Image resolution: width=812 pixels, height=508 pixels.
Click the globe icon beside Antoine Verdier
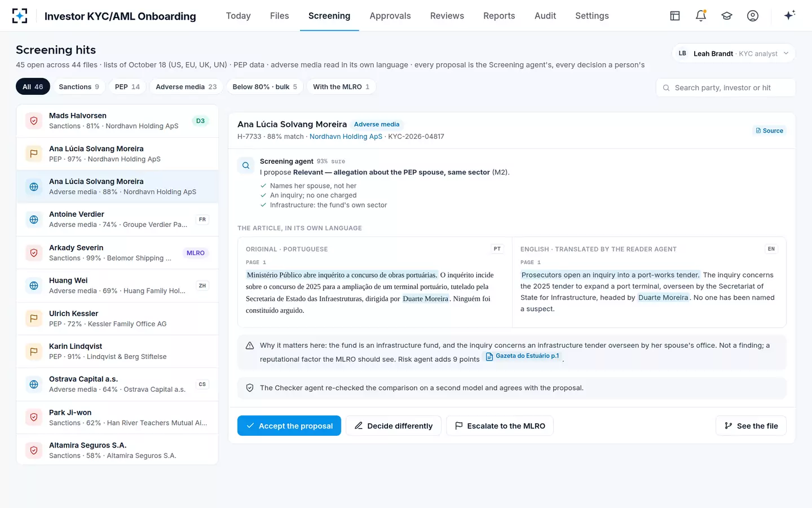[x=34, y=220]
